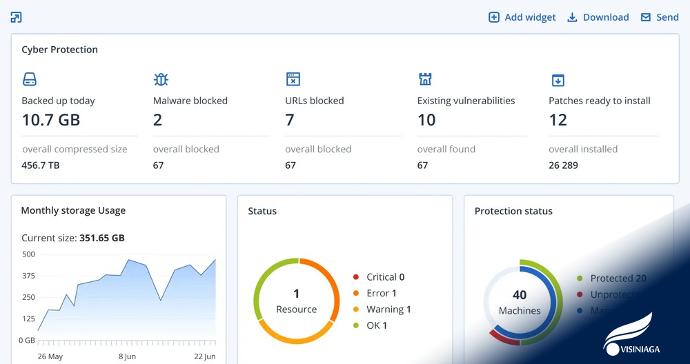Open the Add widget button

click(x=522, y=17)
